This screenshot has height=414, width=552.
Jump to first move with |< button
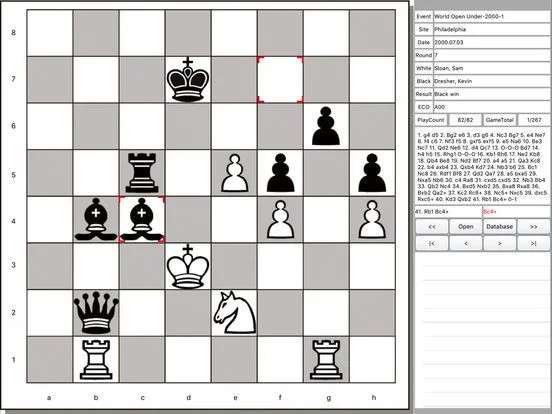click(x=432, y=243)
